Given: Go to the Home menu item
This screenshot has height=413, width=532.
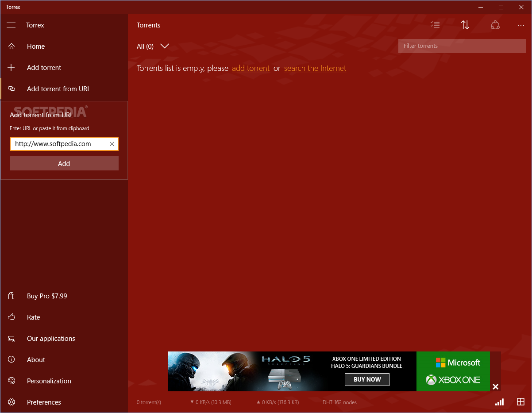Looking at the screenshot, I should coord(64,46).
